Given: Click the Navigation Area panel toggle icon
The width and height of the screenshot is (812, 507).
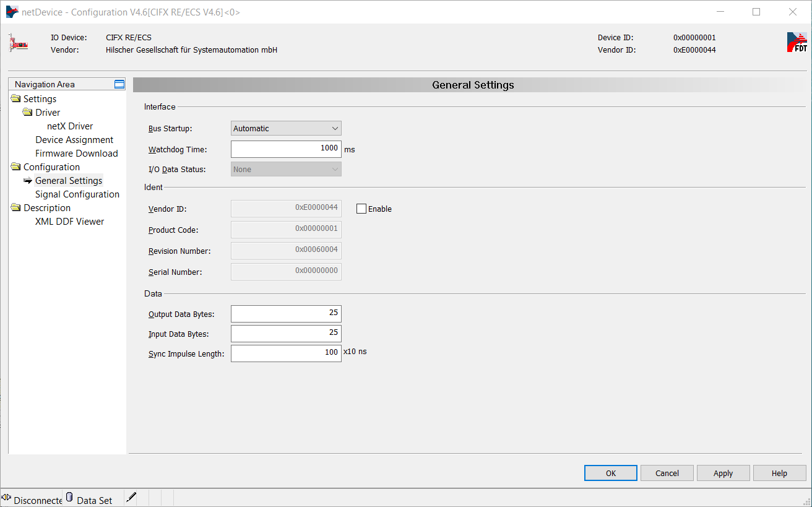Looking at the screenshot, I should [x=119, y=84].
